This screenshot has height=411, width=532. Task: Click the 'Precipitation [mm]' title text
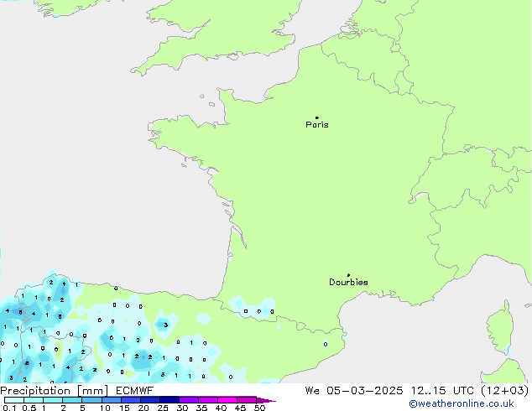click(x=55, y=391)
